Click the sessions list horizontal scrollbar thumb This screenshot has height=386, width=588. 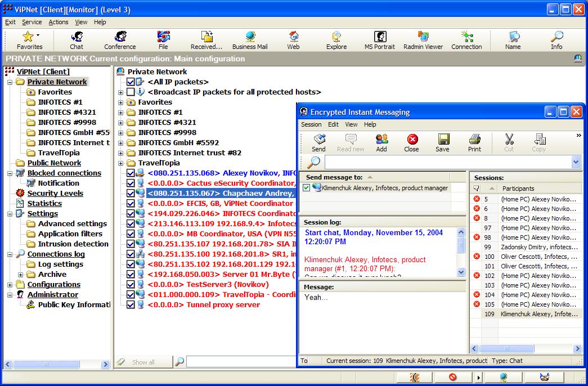click(506, 349)
